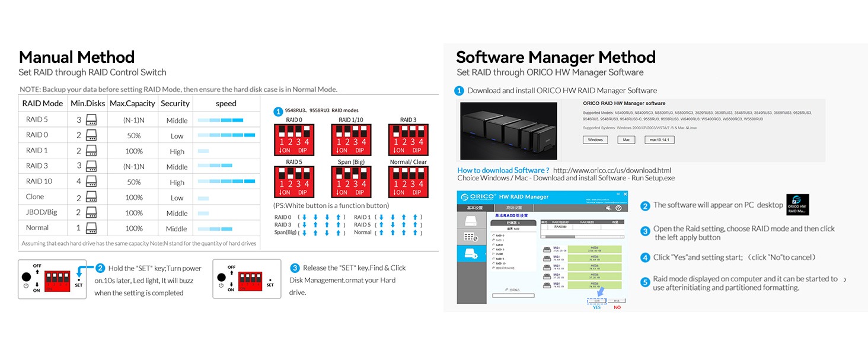Select the LARGE radio button
The width and height of the screenshot is (868, 356).
tap(493, 244)
